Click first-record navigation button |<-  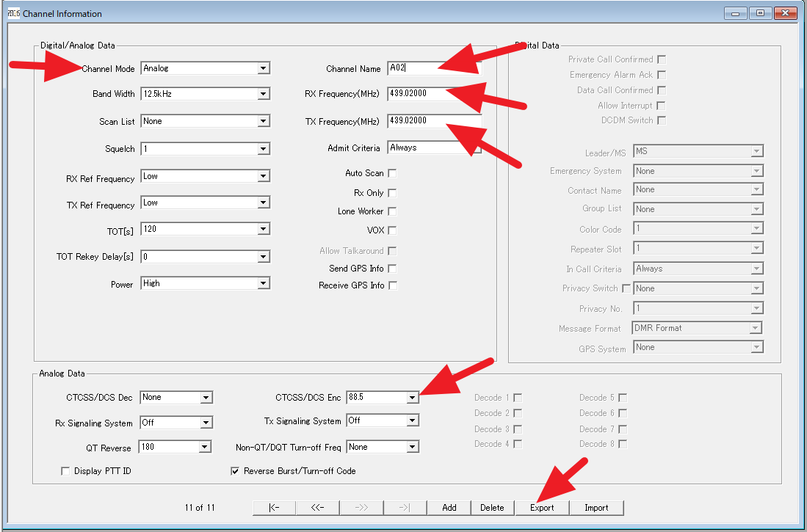(x=274, y=507)
